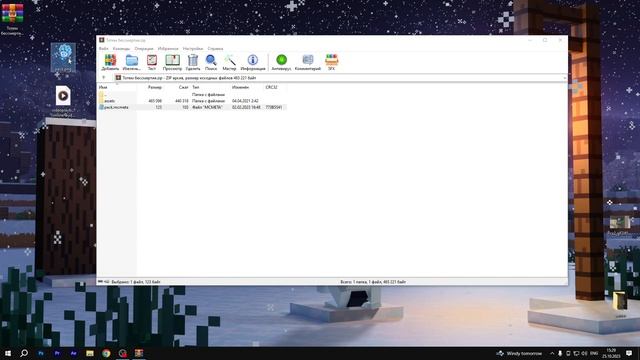
Task: Select the highlighted blue desktop icon
Action: (x=63, y=58)
